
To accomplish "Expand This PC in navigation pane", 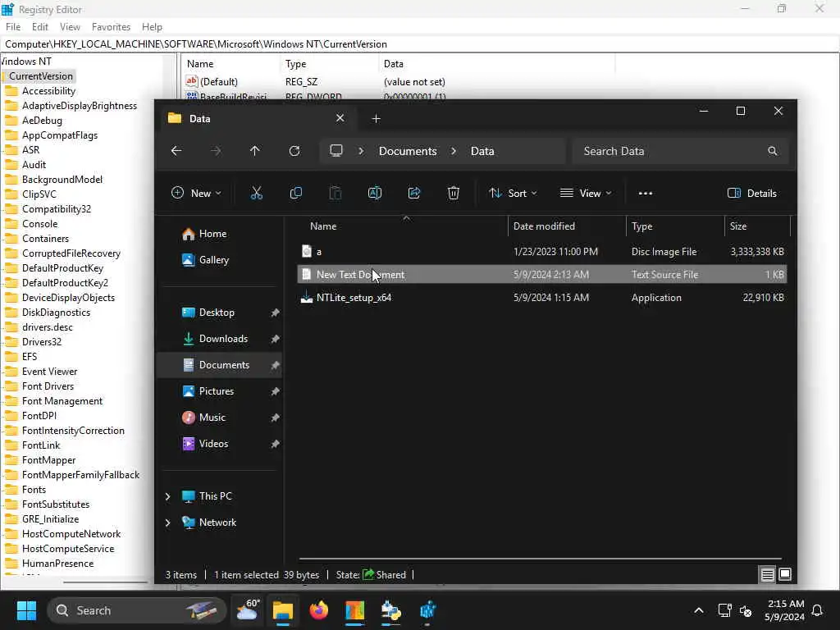I will (x=167, y=496).
